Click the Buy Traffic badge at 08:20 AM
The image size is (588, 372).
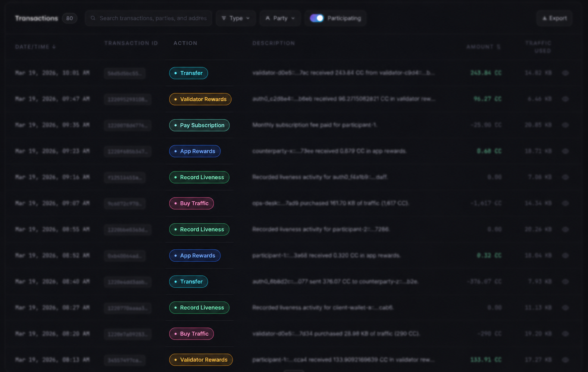click(x=191, y=334)
